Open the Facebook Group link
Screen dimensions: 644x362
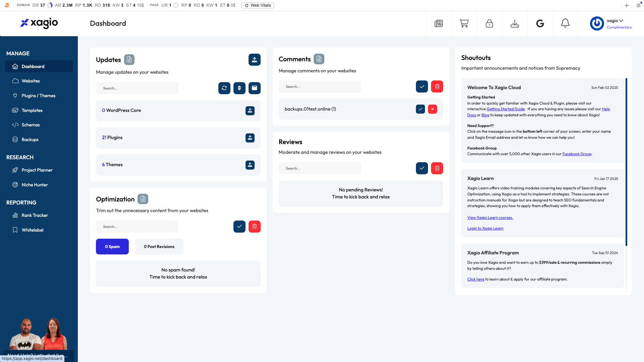click(x=577, y=154)
